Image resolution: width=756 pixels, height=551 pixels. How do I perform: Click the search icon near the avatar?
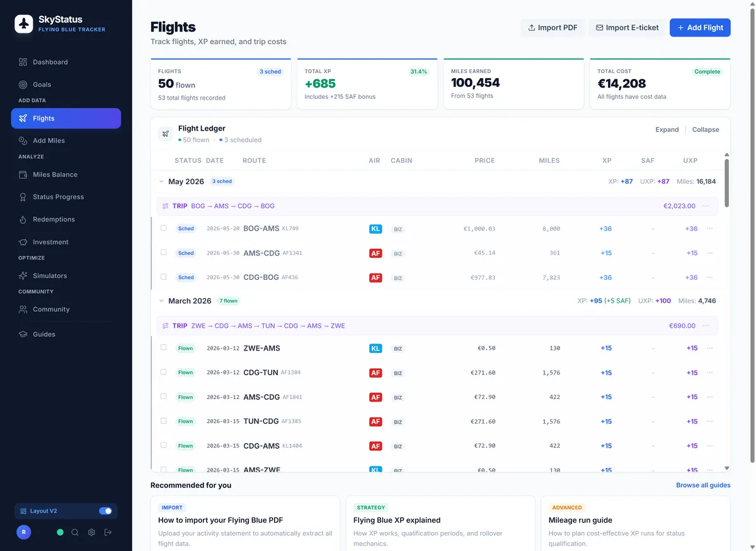[75, 532]
